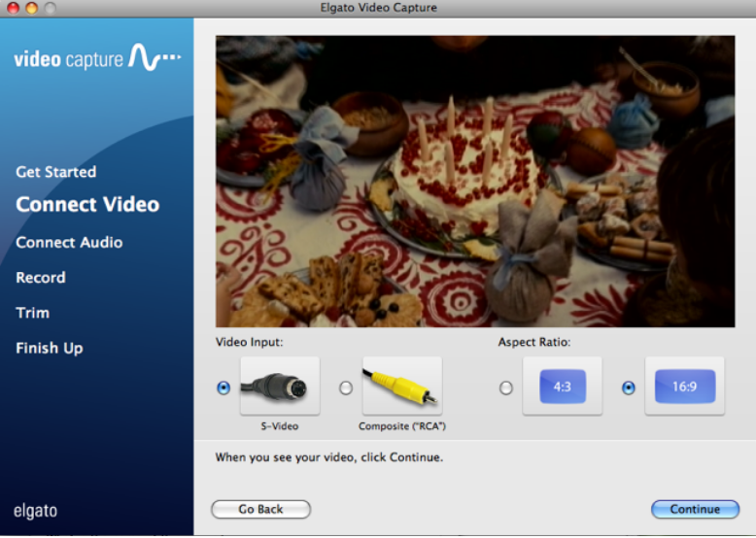Screen dimensions: 756x538
Task: Enable the S-Video input radio button
Action: tap(224, 387)
